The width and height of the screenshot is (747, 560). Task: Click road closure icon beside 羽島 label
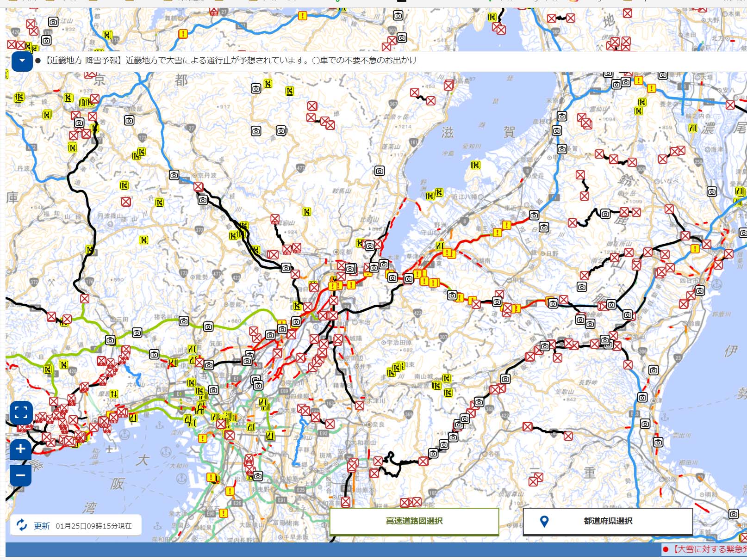click(x=730, y=105)
